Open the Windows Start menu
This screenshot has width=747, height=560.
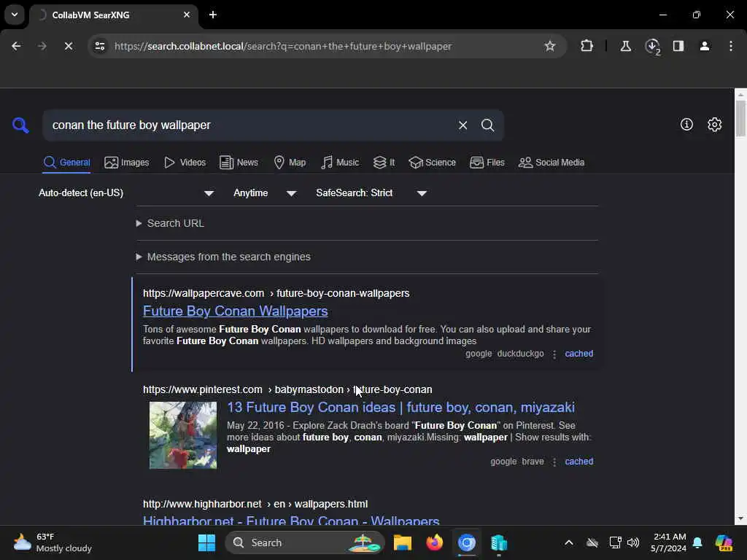click(206, 542)
